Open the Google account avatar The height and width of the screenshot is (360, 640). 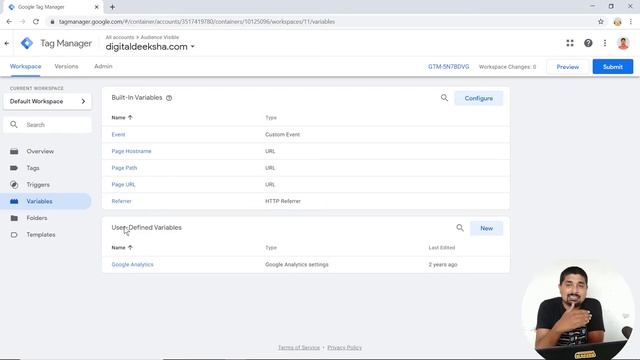click(623, 43)
